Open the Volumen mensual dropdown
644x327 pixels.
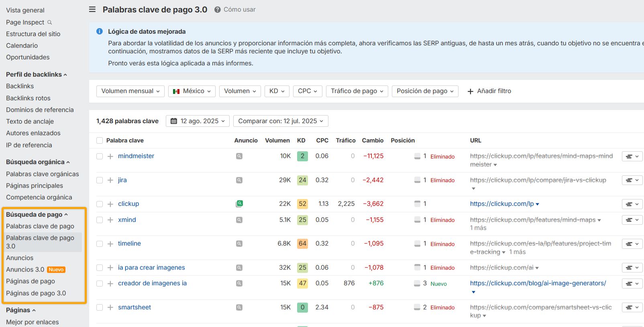pyautogui.click(x=130, y=91)
